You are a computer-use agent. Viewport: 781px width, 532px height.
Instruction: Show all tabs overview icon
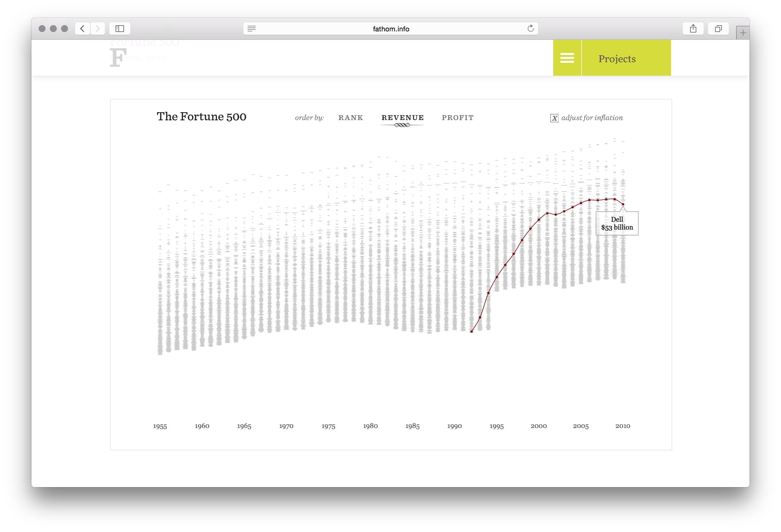pyautogui.click(x=718, y=29)
